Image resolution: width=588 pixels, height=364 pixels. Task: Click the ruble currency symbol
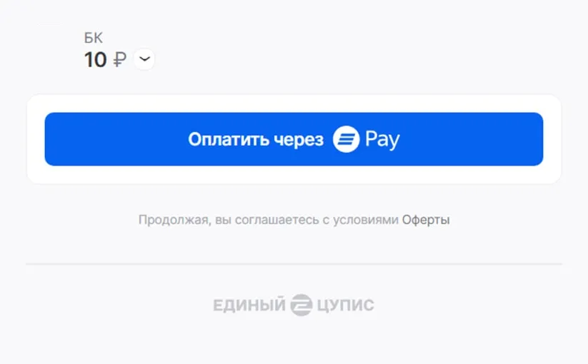(119, 60)
